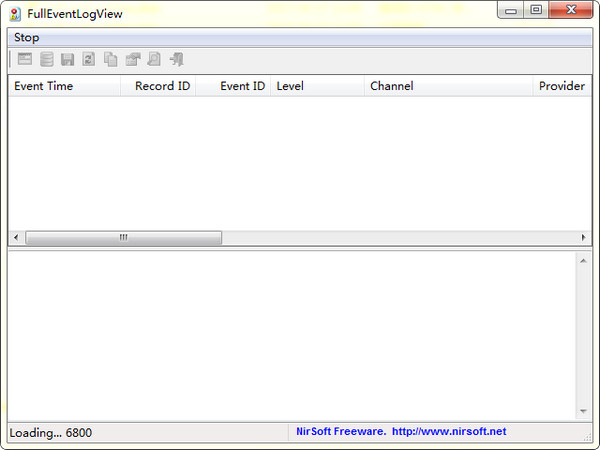Click the down arrow in the lower pane scrollbar
The width and height of the screenshot is (600, 450).
click(x=583, y=411)
